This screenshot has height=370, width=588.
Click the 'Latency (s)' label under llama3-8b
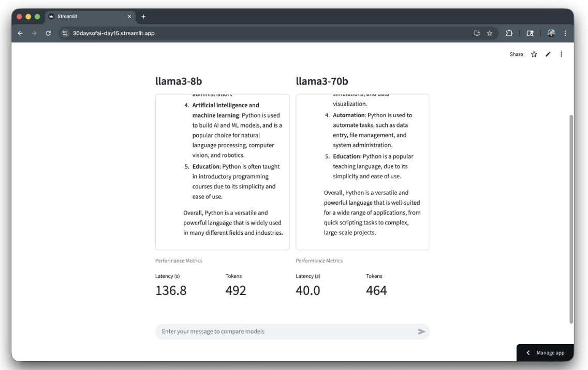pyautogui.click(x=167, y=276)
